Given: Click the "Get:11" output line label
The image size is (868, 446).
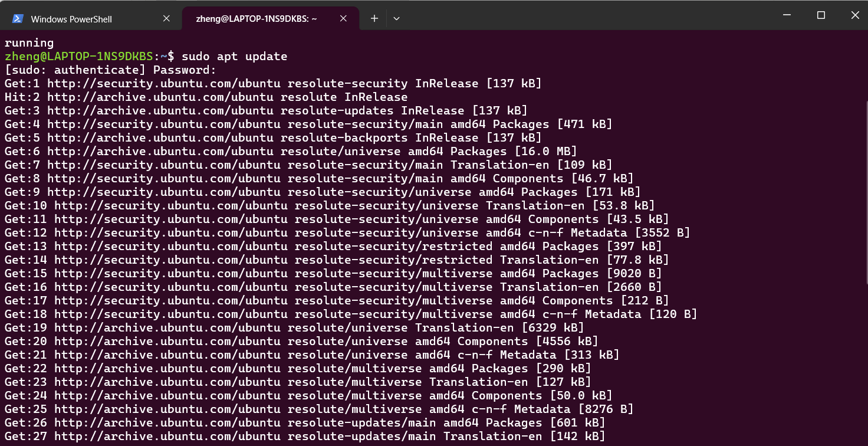Looking at the screenshot, I should 26,219.
